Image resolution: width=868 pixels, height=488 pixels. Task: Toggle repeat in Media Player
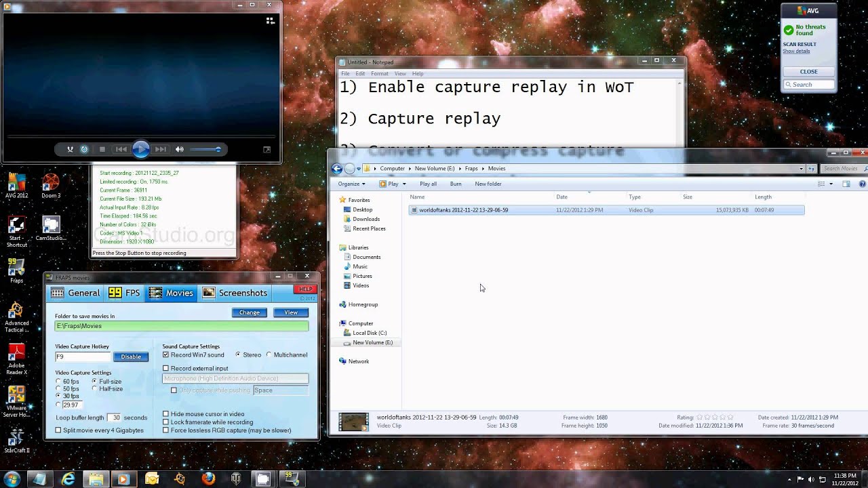84,149
